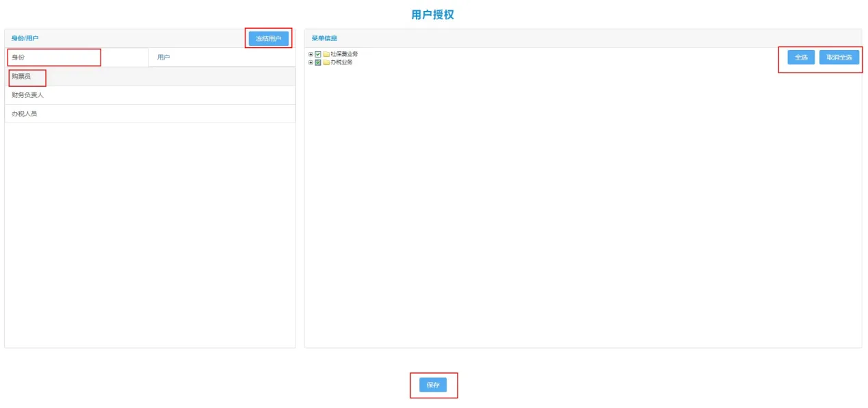
Task: Click the 用户授权 page title
Action: 432,14
